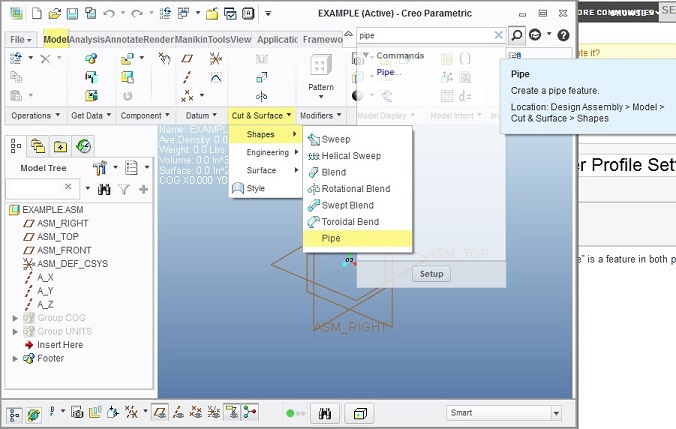Viewport: 676px width, 429px height.
Task: Click the Model Tree search input field
Action: click(x=34, y=187)
